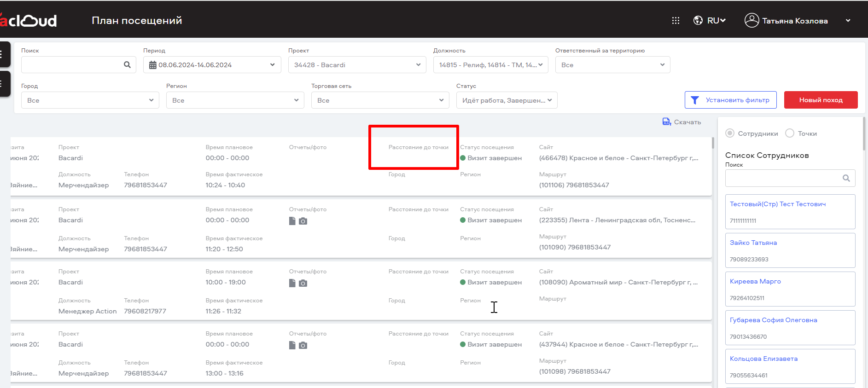This screenshot has height=388, width=868.
Task: Click the funnel icon on Установить фильтр
Action: [x=695, y=100]
